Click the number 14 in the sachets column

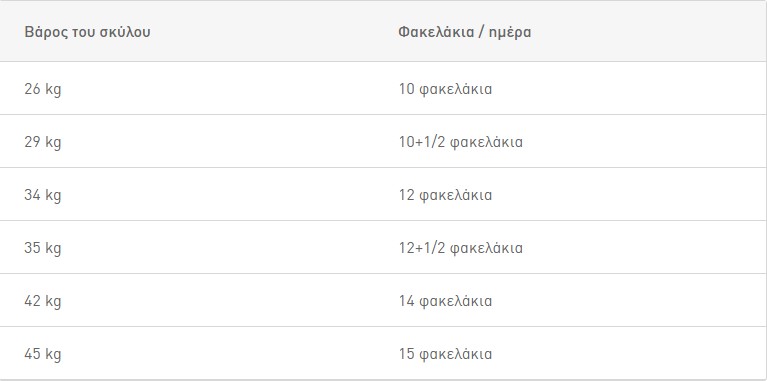point(406,301)
